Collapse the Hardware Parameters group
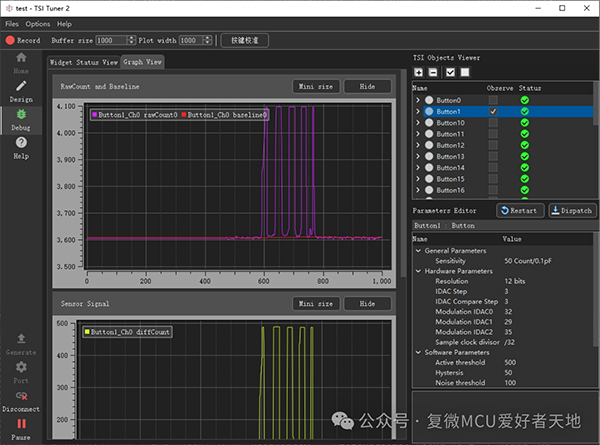Image resolution: width=600 pixels, height=445 pixels. (417, 271)
